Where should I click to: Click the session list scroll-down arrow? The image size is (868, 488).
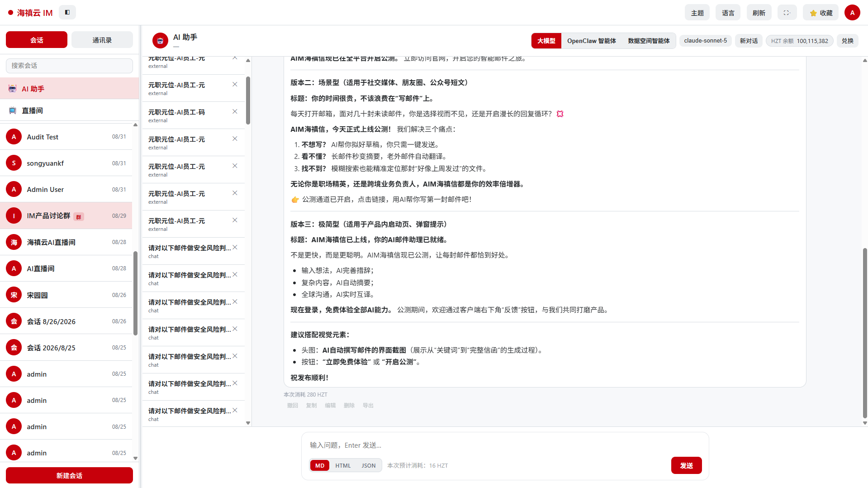pyautogui.click(x=248, y=423)
